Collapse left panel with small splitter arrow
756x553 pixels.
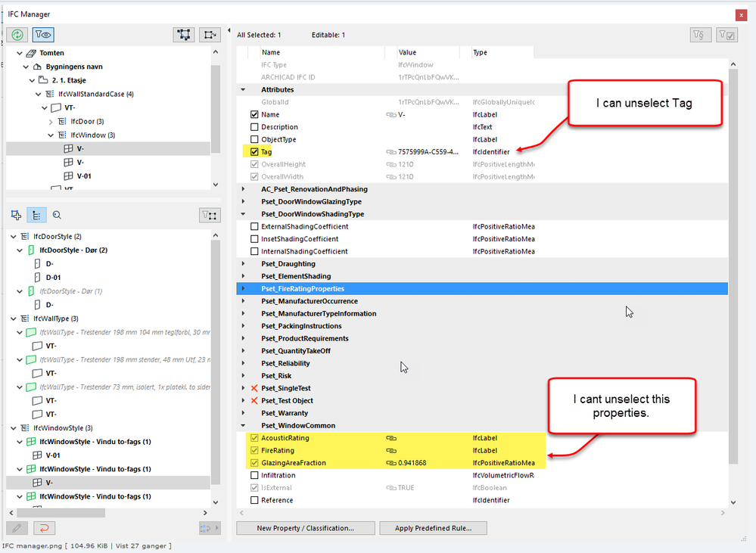click(x=229, y=30)
